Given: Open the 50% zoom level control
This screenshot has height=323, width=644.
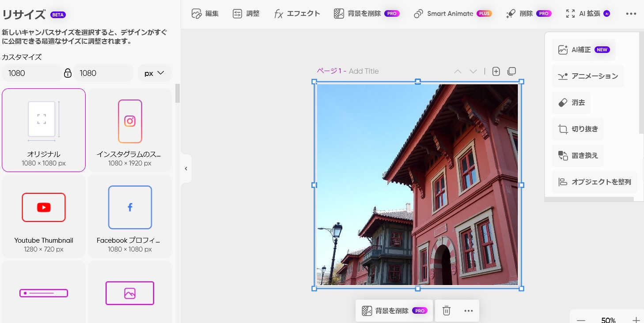Looking at the screenshot, I should point(609,320).
